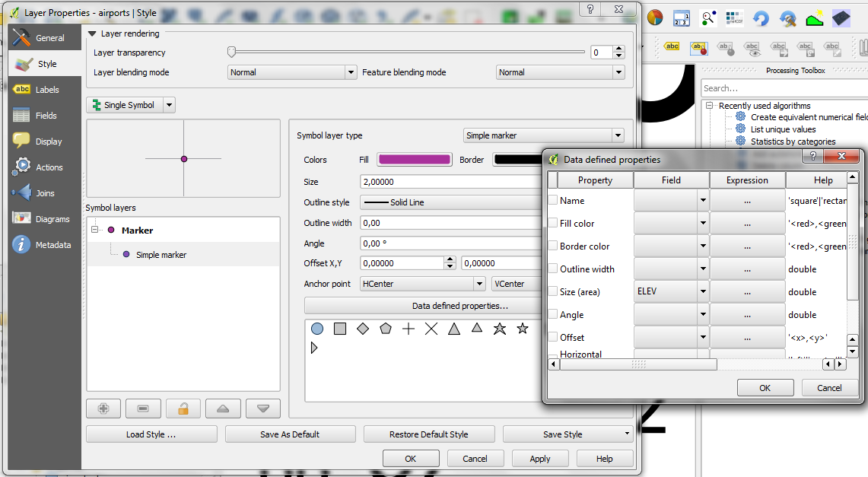Click the netCDF browser toolbar icon

pyautogui.click(x=734, y=18)
